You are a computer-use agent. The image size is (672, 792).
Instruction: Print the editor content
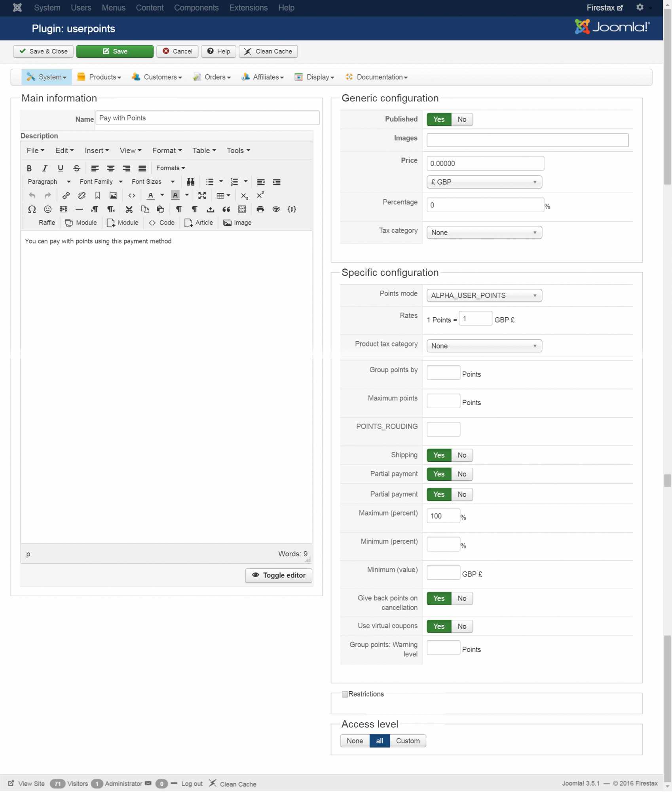point(260,209)
